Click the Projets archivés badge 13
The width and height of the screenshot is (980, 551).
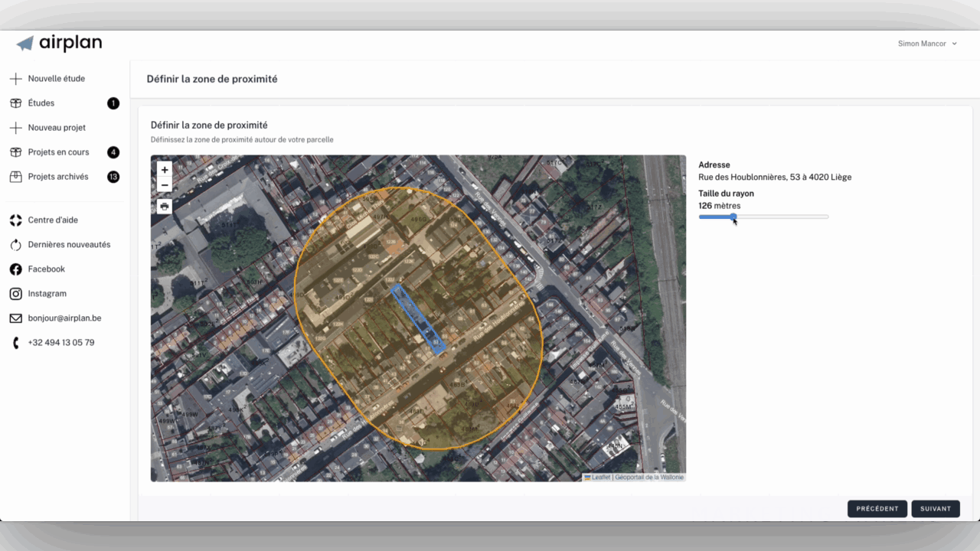[113, 177]
